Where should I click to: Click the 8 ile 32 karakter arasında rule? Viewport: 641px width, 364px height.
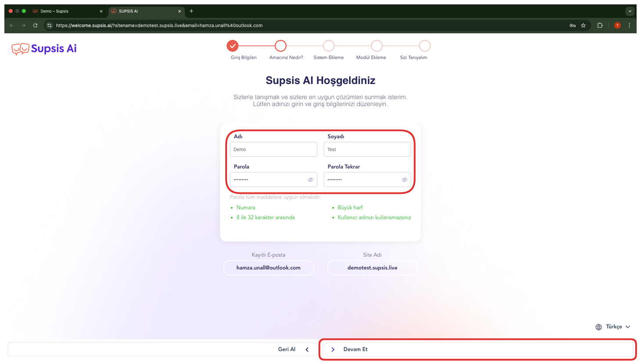pyautogui.click(x=266, y=218)
